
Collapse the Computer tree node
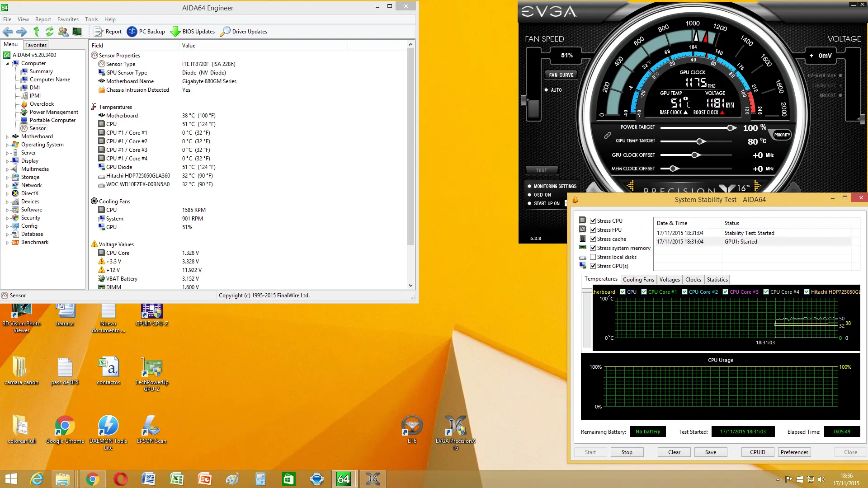pyautogui.click(x=7, y=64)
